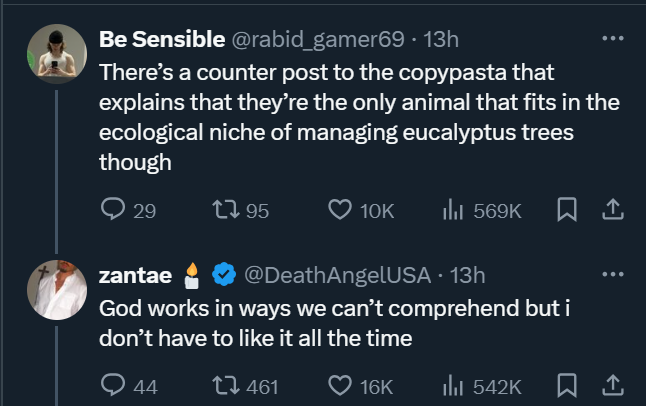
Task: Bookmark zantae's post
Action: [565, 385]
